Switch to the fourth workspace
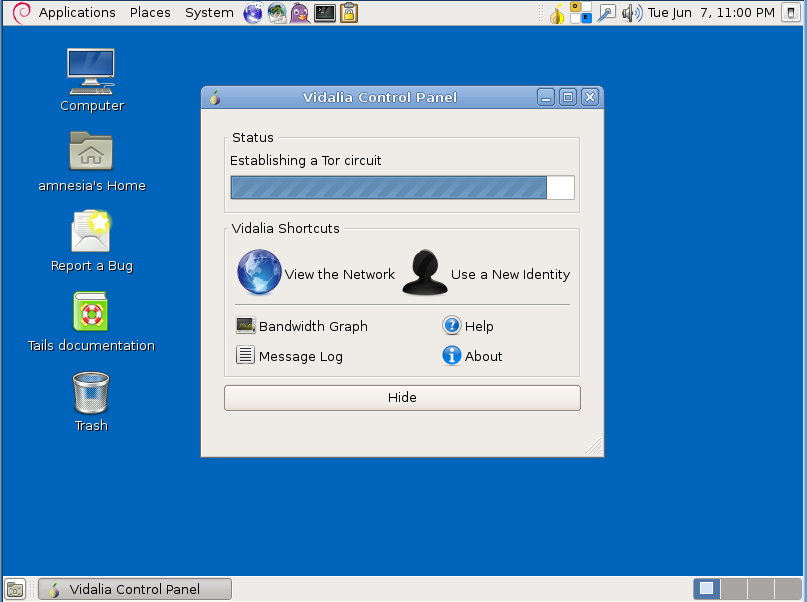The image size is (807, 602). pyautogui.click(x=787, y=589)
